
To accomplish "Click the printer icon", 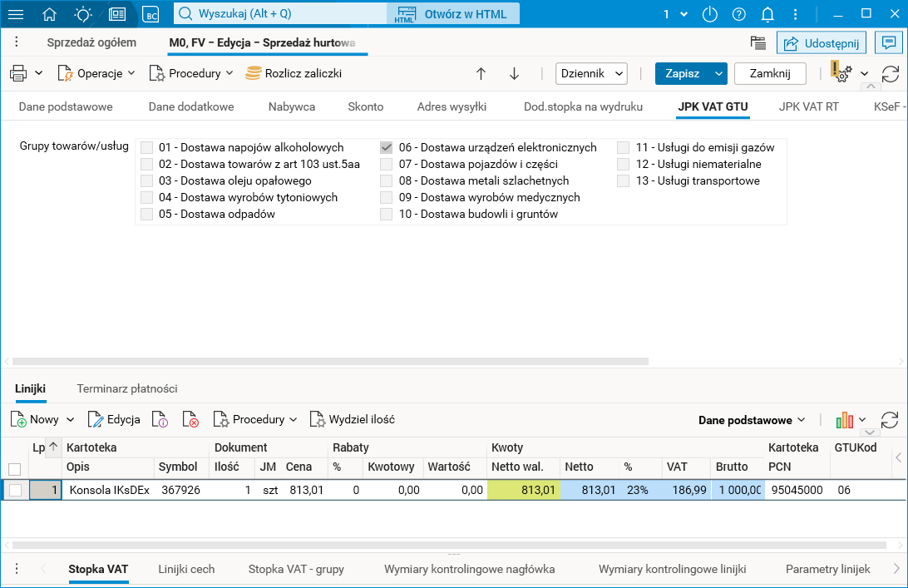I will click(x=18, y=73).
